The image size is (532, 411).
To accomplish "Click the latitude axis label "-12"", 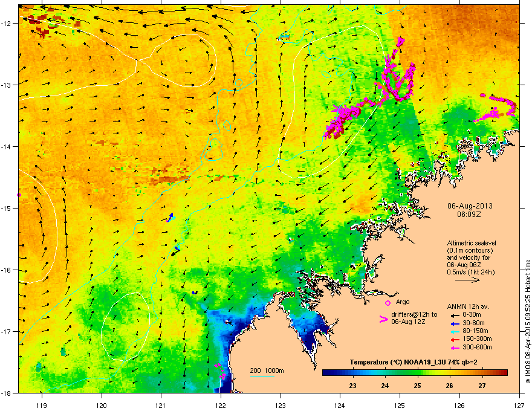I will pos(6,24).
